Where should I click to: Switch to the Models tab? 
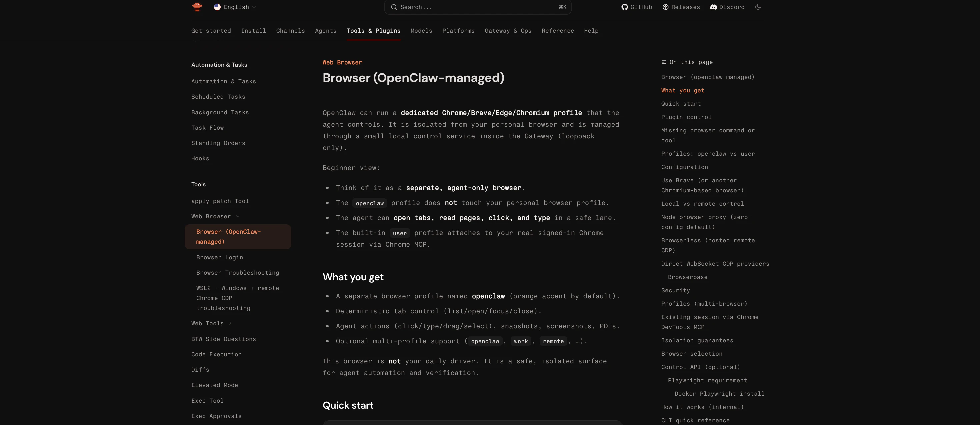point(421,31)
